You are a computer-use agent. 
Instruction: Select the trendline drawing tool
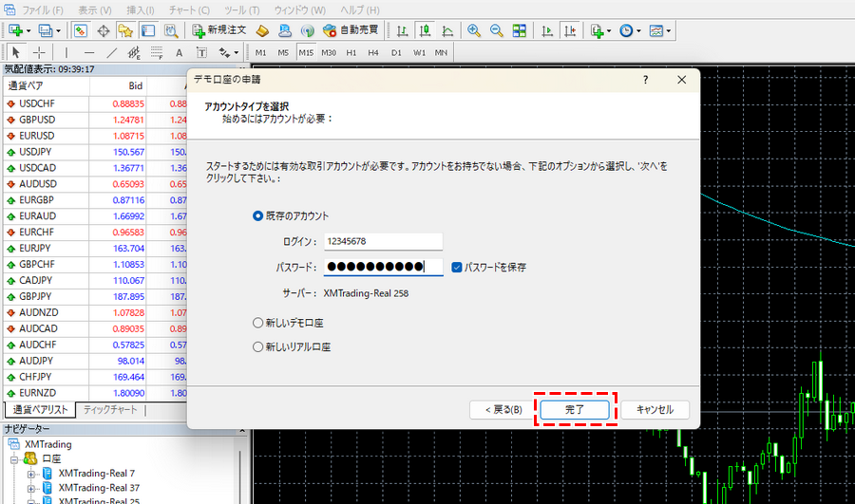pyautogui.click(x=111, y=52)
